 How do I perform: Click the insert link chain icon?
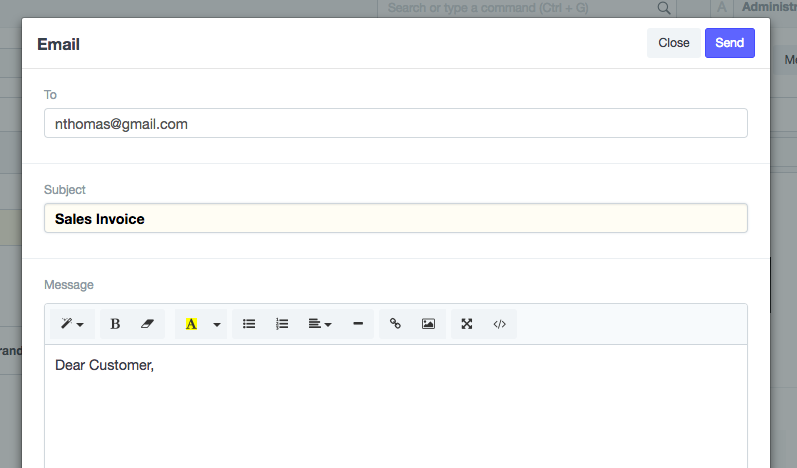pyautogui.click(x=395, y=324)
